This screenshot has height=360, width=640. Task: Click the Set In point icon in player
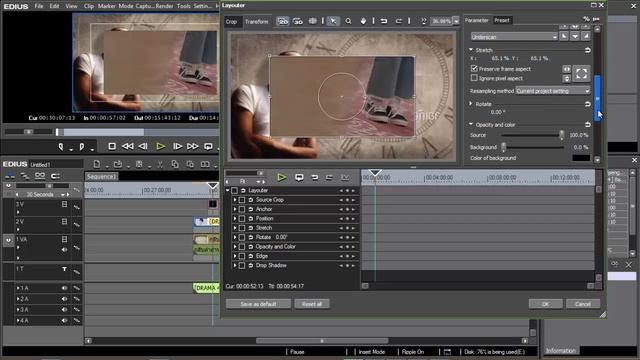point(61,147)
